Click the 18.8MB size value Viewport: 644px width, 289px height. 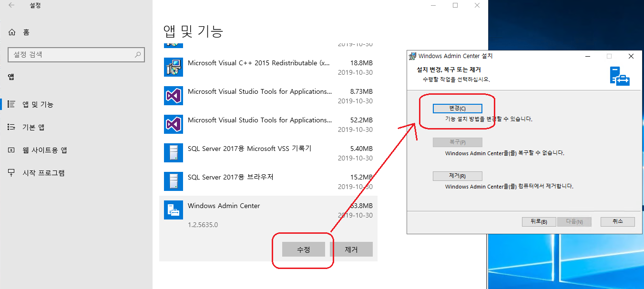(x=361, y=63)
